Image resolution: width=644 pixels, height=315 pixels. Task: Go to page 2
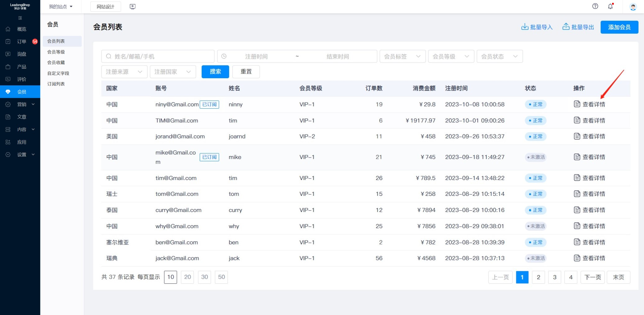(538, 277)
